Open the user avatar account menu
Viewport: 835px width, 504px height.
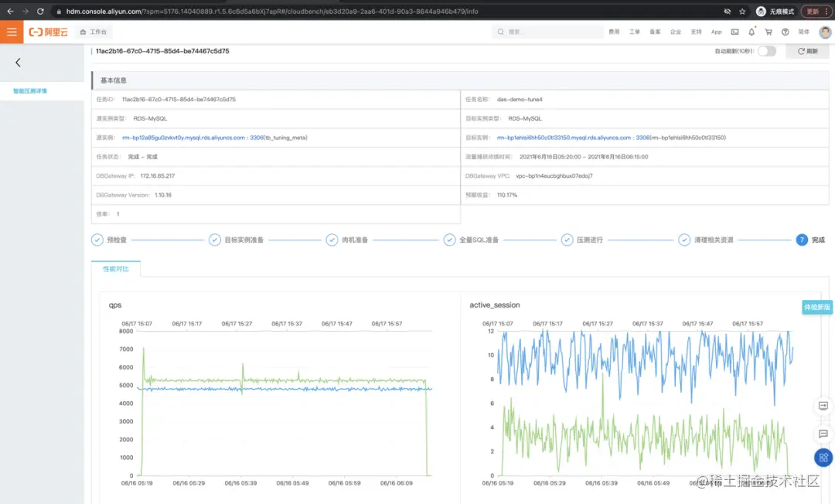pyautogui.click(x=825, y=32)
